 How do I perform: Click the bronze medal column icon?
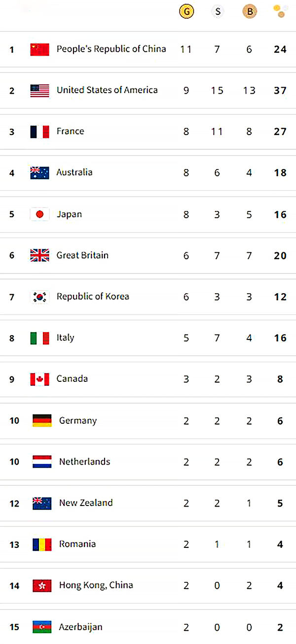250,12
